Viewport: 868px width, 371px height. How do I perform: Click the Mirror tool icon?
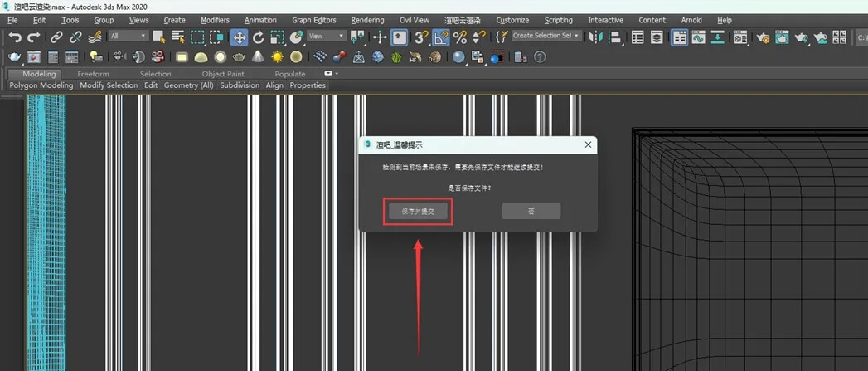click(595, 37)
